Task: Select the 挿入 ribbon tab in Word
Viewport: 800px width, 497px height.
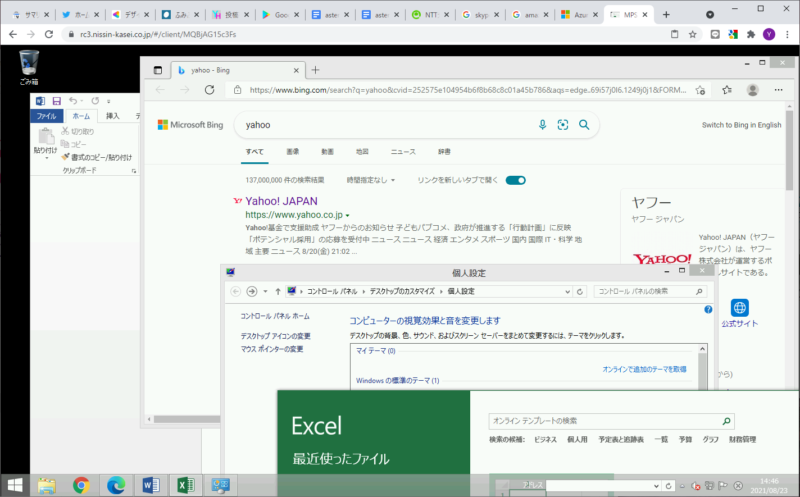Action: 112,116
